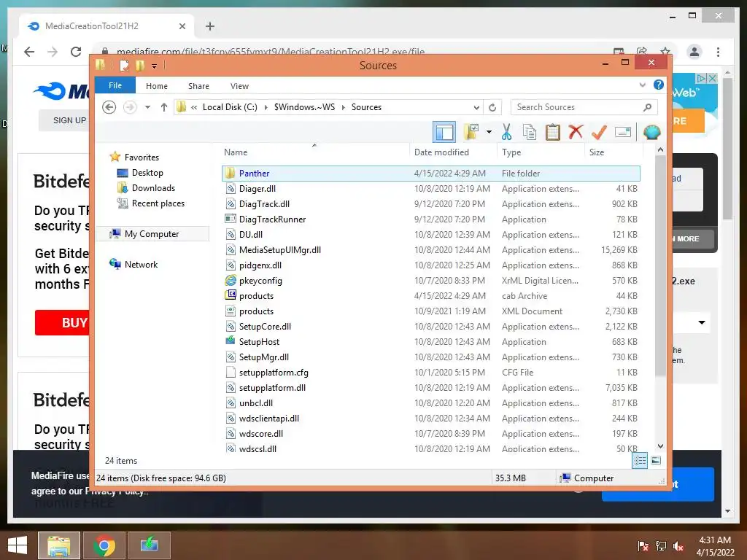747x560 pixels.
Task: Open new tab in Chrome
Action: coord(210,26)
